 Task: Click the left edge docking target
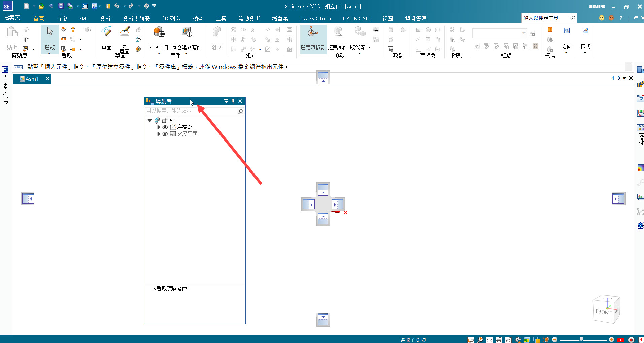coord(27,198)
